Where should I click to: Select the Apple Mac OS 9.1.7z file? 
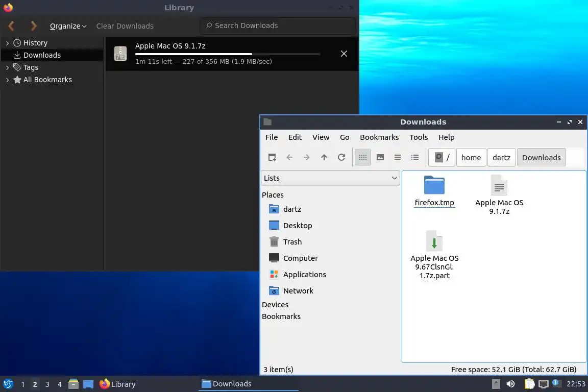click(x=499, y=194)
